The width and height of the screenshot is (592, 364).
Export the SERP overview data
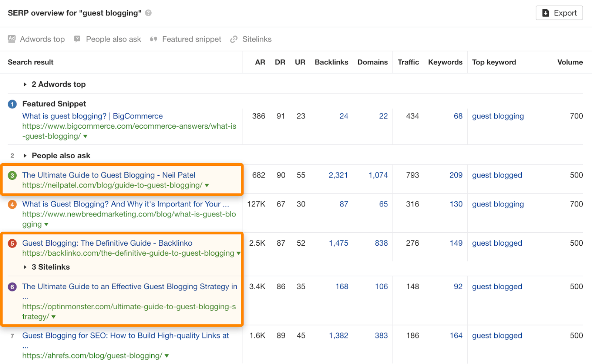[559, 13]
